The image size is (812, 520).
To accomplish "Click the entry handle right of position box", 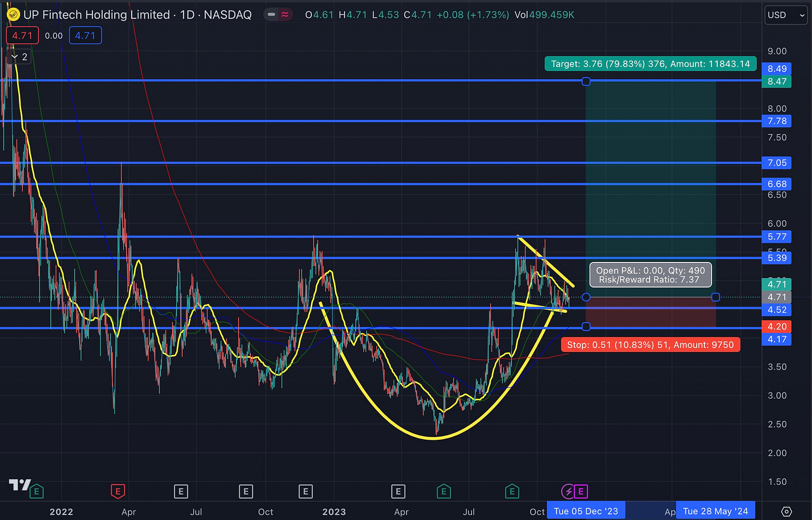I will [716, 297].
